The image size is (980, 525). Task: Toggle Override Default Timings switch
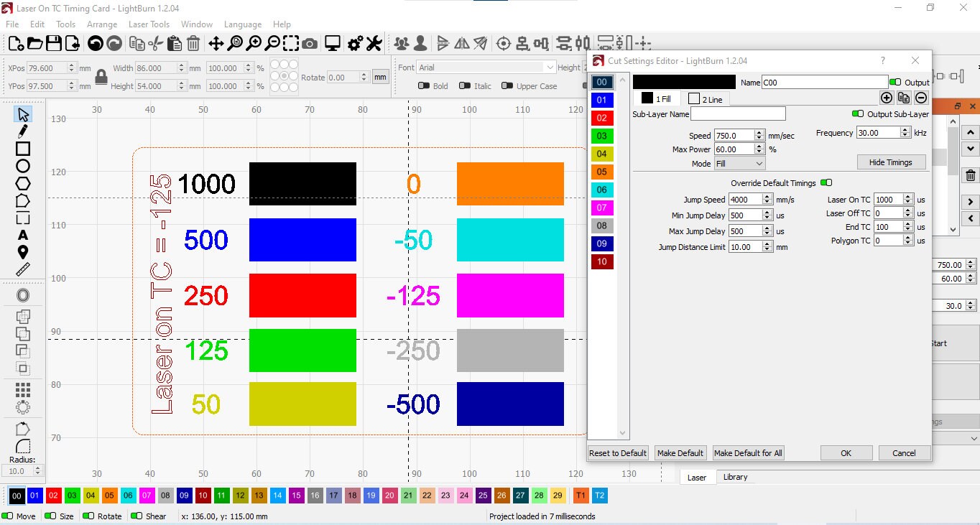click(x=826, y=182)
